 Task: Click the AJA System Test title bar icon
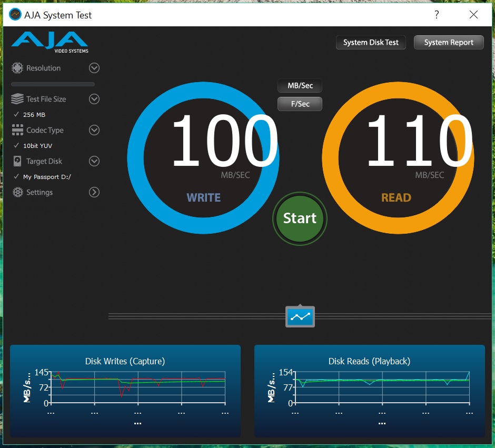pyautogui.click(x=15, y=15)
